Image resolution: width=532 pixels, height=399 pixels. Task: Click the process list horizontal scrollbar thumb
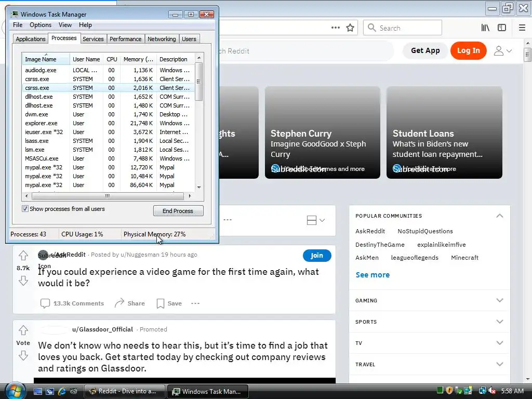coord(108,196)
